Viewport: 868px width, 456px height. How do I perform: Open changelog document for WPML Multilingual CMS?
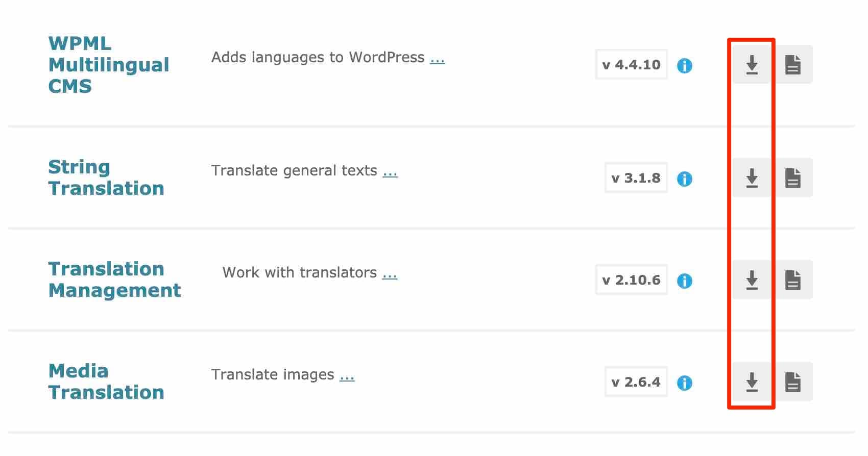[x=793, y=65]
